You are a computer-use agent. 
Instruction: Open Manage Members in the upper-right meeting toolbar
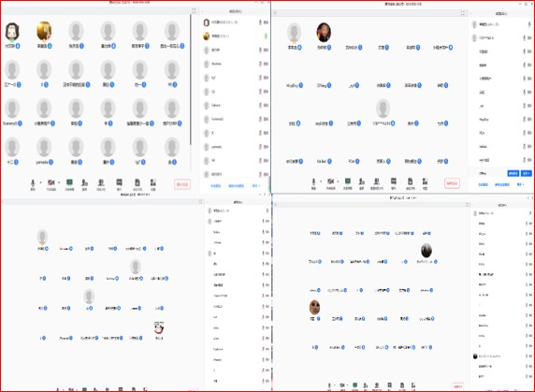tap(377, 183)
